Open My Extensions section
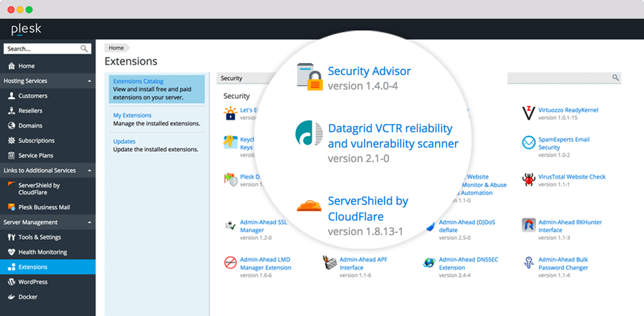 [x=132, y=115]
